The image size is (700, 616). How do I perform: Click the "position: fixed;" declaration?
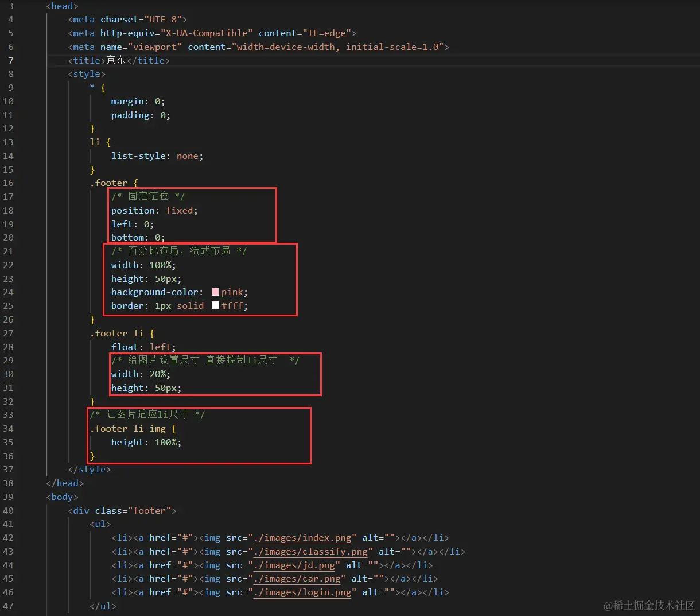pyautogui.click(x=154, y=211)
